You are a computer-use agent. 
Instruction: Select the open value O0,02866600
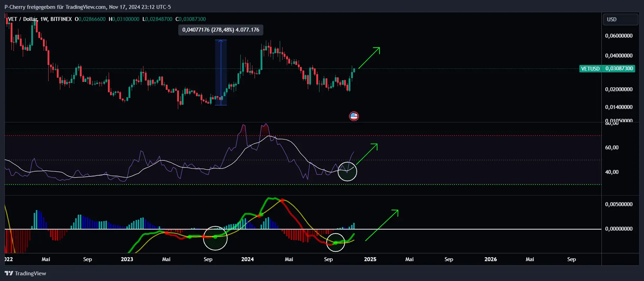click(x=90, y=19)
